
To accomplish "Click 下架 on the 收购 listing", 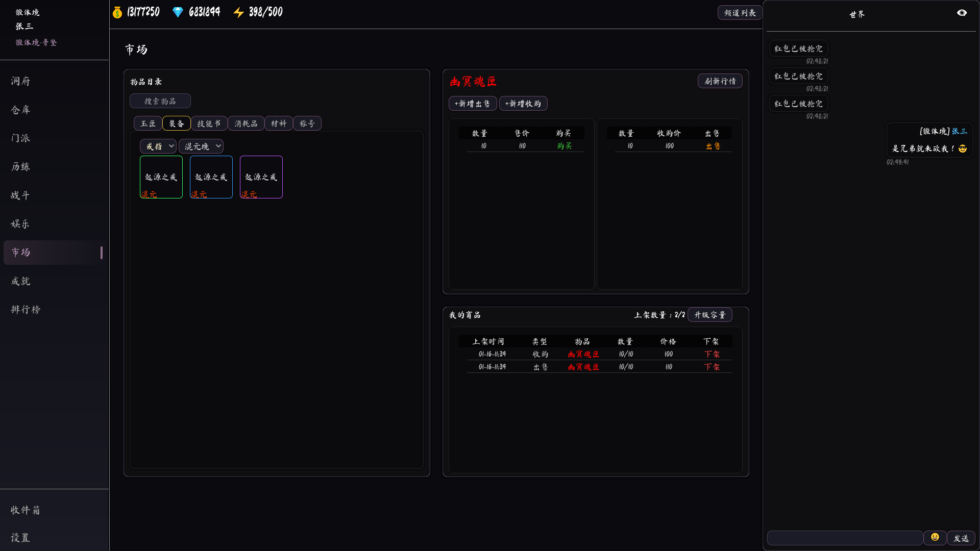I will pos(712,354).
